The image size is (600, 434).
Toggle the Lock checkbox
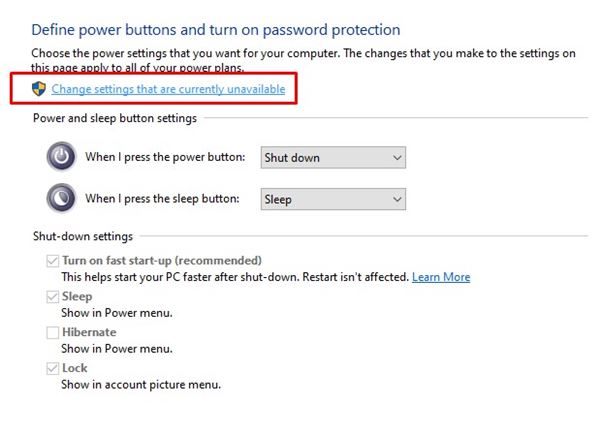tap(52, 369)
